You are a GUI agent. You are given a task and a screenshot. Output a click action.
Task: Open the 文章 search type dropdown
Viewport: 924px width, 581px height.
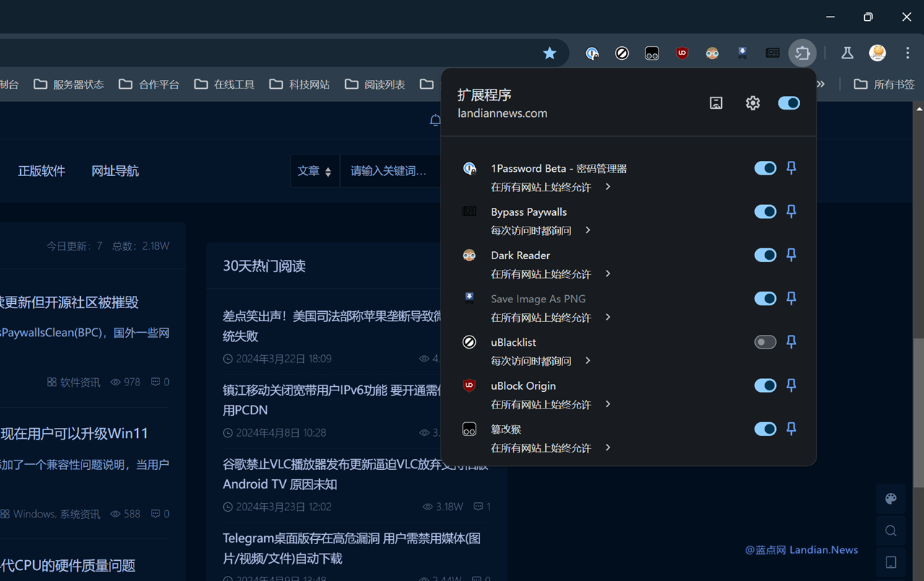point(315,171)
